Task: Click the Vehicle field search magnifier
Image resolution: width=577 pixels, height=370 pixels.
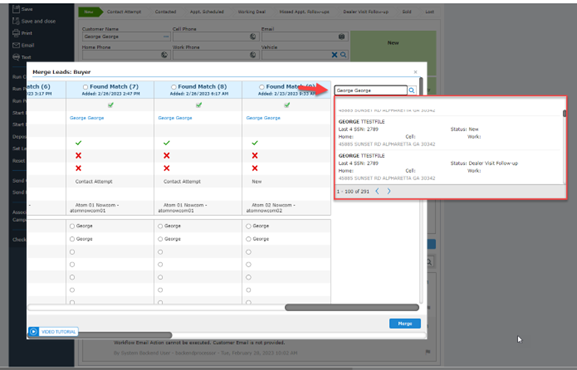Action: tap(343, 55)
